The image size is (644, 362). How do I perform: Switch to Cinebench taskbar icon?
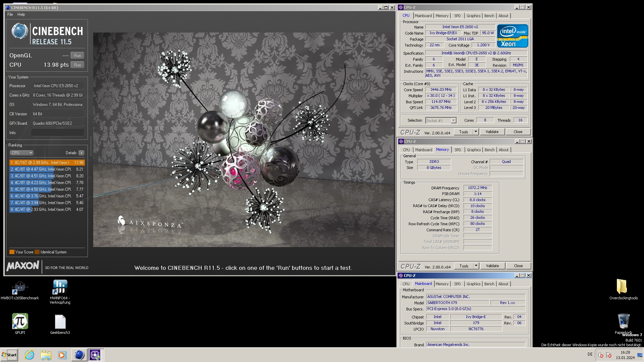[x=79, y=355]
